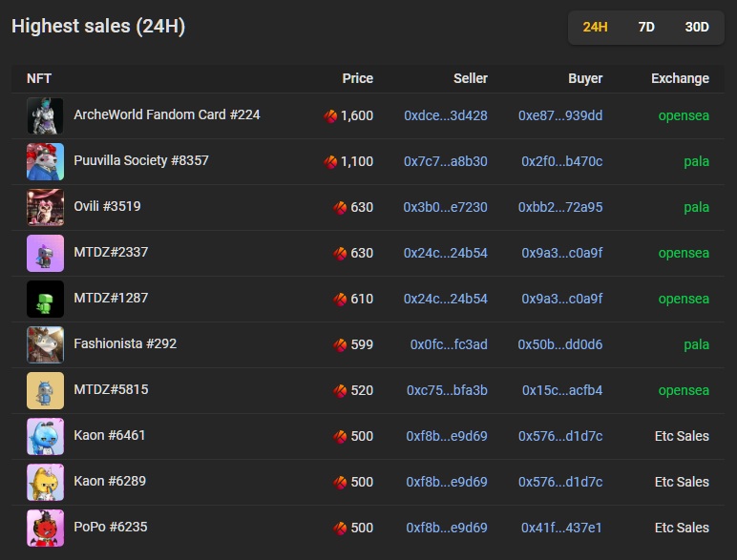Select the Ovili #3519 name text
This screenshot has width=737, height=560.
pos(107,206)
